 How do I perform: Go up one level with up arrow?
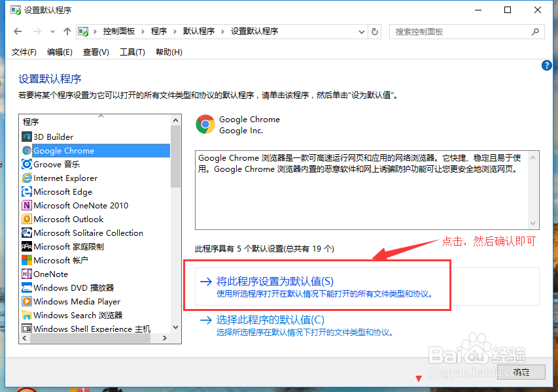pyautogui.click(x=67, y=31)
